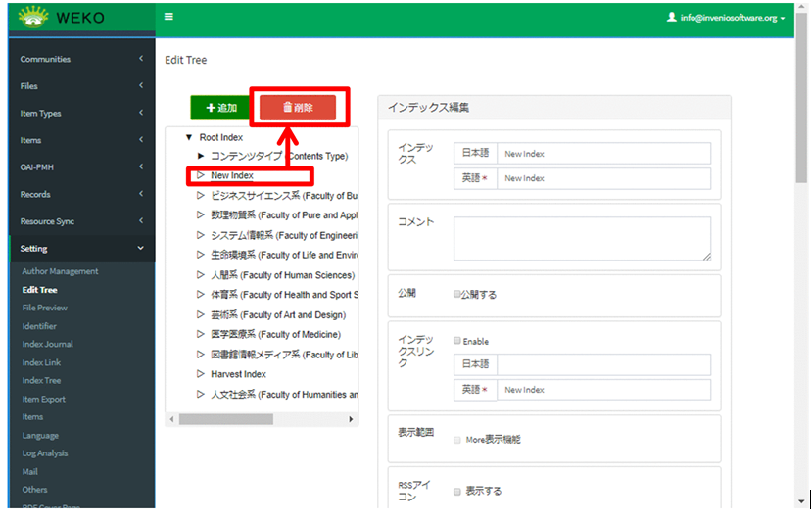Enable the 公開する checkbox
This screenshot has width=812, height=523.
[x=457, y=294]
